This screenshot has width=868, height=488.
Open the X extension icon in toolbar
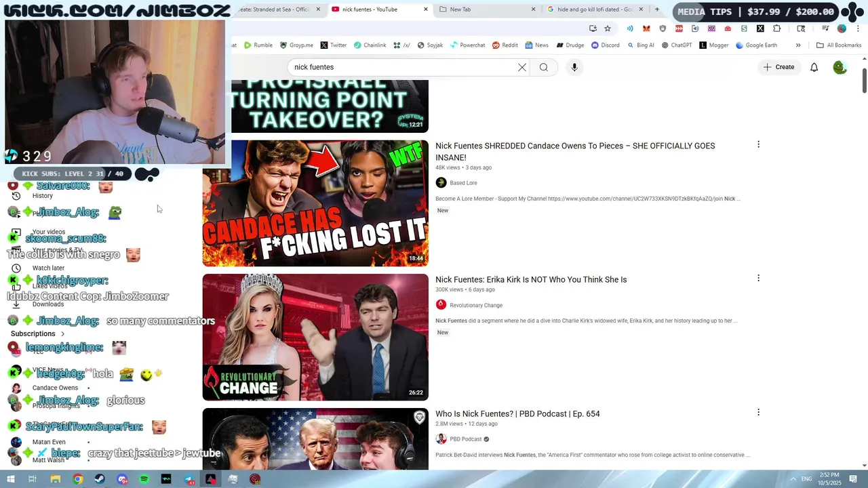(x=760, y=28)
